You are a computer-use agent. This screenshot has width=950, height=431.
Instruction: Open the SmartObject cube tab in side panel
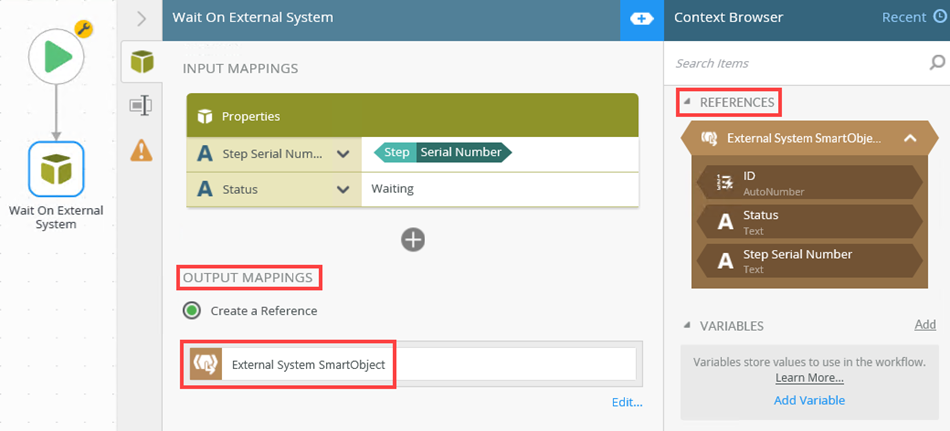[142, 63]
